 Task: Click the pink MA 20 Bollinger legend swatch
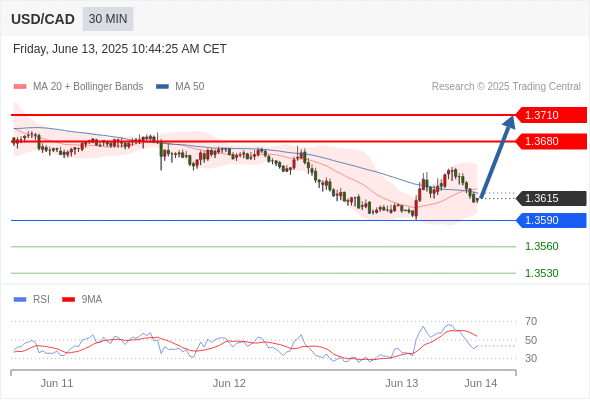coord(20,87)
